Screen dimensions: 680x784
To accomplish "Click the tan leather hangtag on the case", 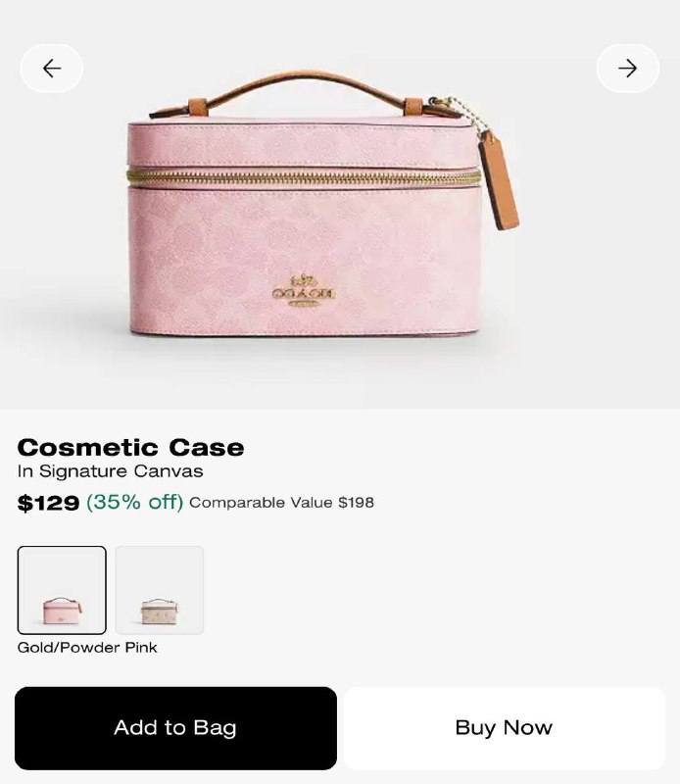I will tap(499, 183).
